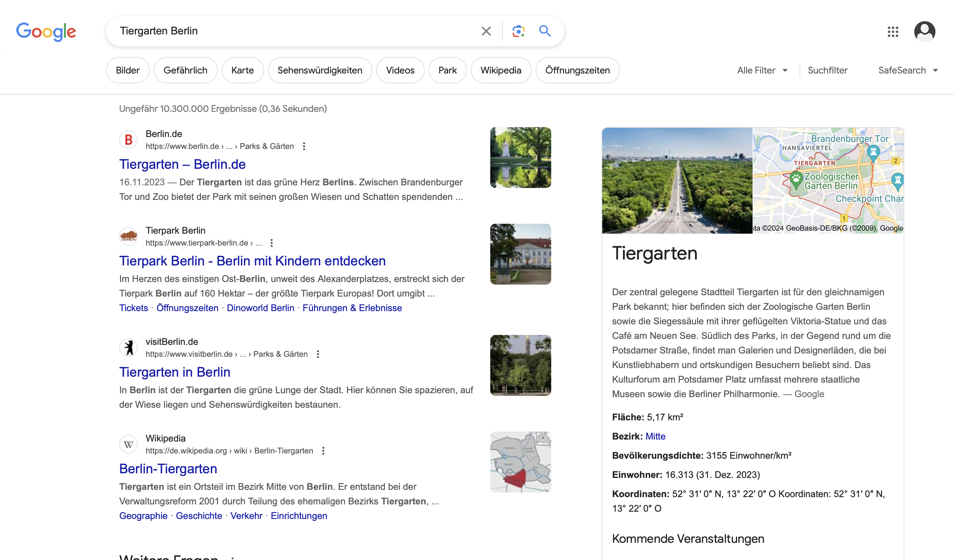Click the Berlin.de favicon

tap(128, 140)
